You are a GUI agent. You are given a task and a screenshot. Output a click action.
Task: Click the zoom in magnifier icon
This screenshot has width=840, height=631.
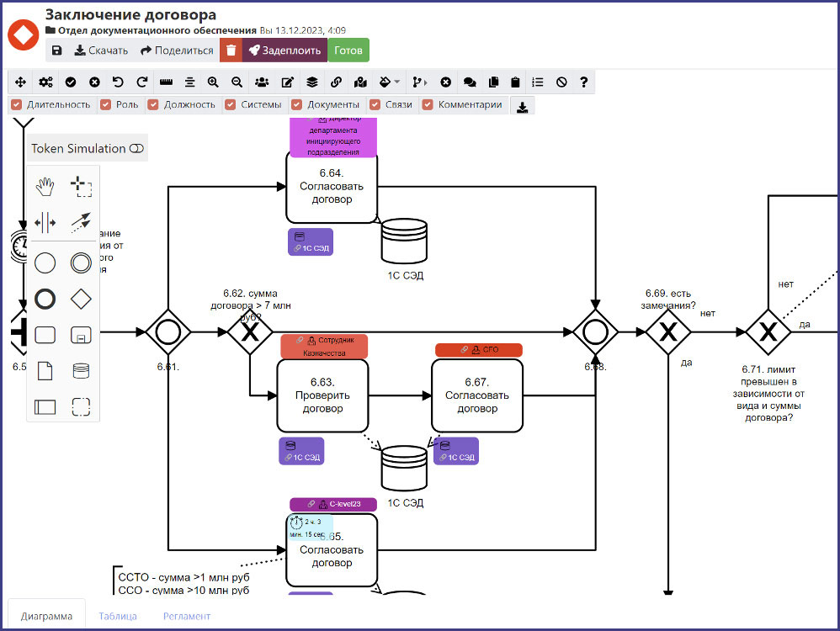pos(213,82)
